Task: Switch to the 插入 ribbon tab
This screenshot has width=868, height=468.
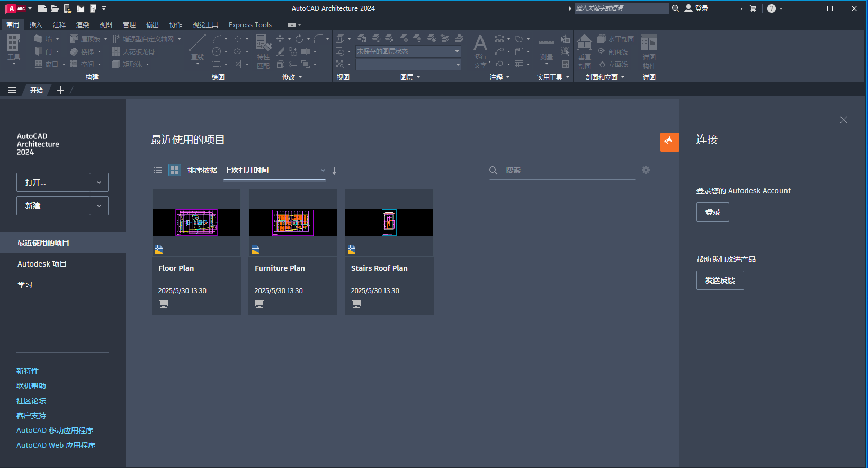Action: click(35, 25)
